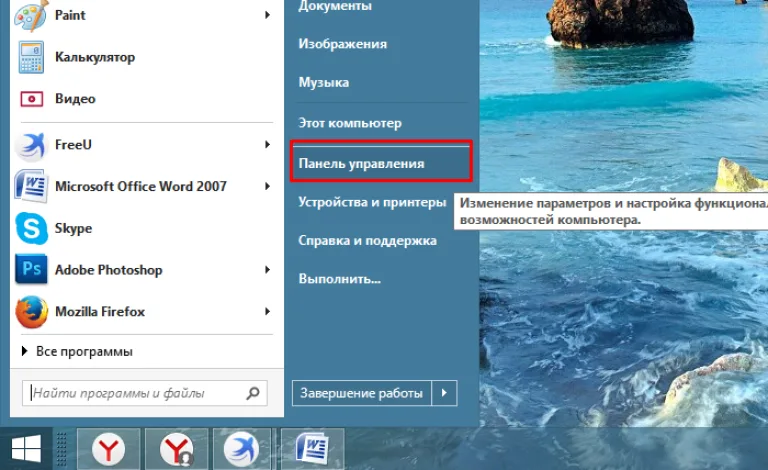Viewport: 768px width, 470px height.
Task: Open the shutdown options arrow
Action: (444, 393)
